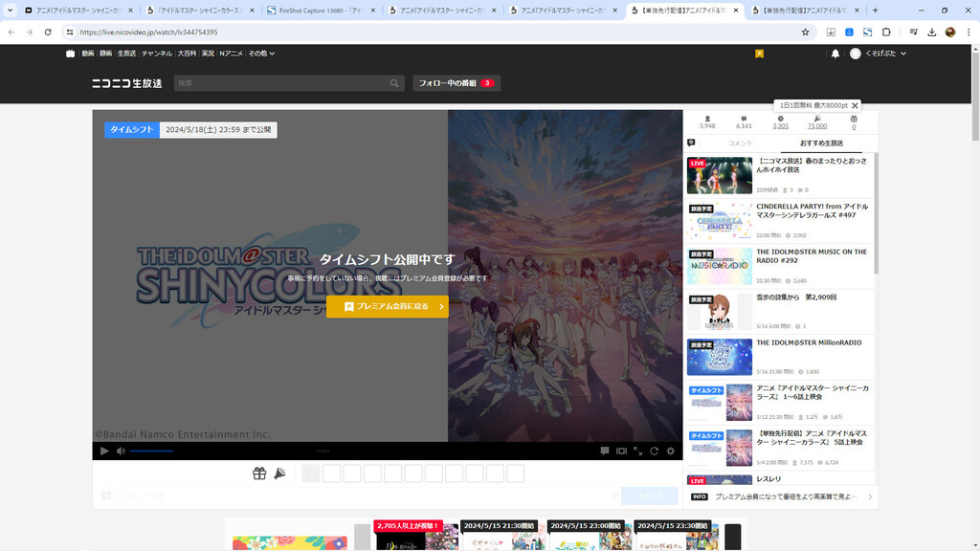
Task: Open the 2024/5/15 21:30開始 program card
Action: [502, 536]
